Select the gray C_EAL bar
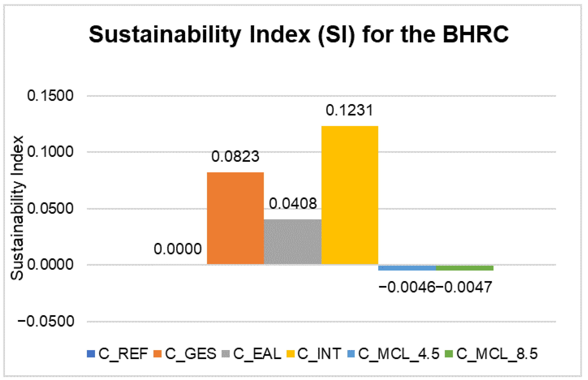588x380 pixels. click(292, 242)
